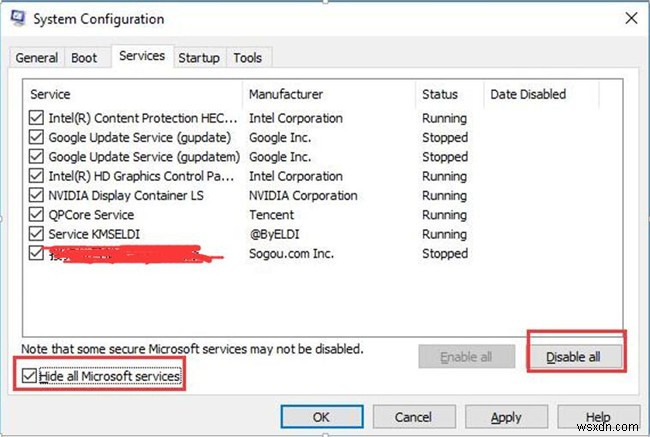Switch to the General tab

point(37,58)
